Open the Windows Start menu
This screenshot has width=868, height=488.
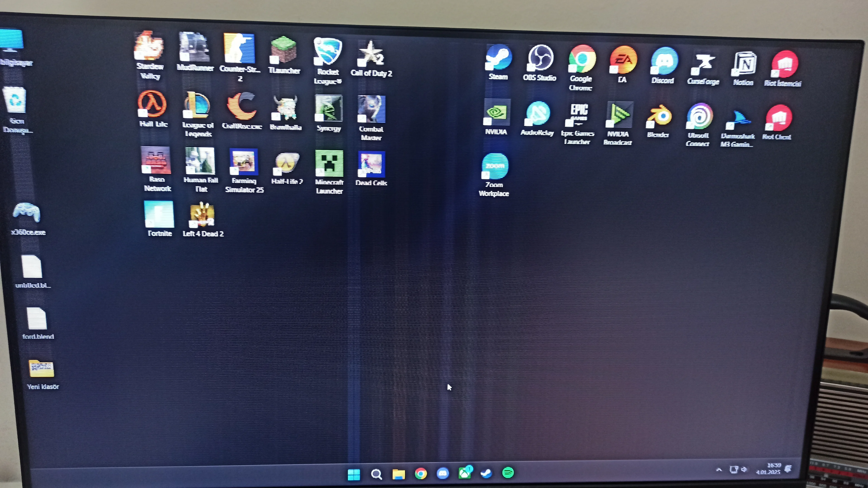(x=354, y=474)
